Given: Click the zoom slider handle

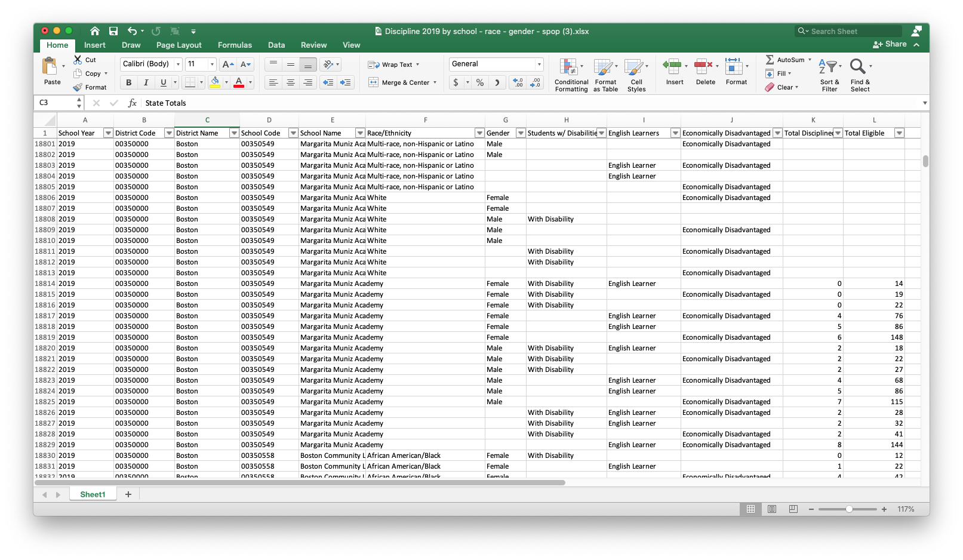Looking at the screenshot, I should pyautogui.click(x=849, y=509).
